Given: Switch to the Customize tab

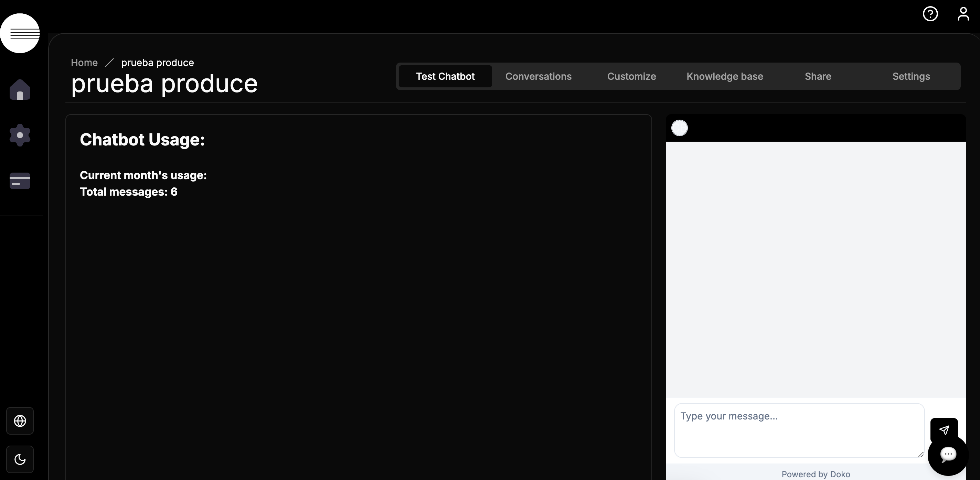Looking at the screenshot, I should (x=631, y=76).
